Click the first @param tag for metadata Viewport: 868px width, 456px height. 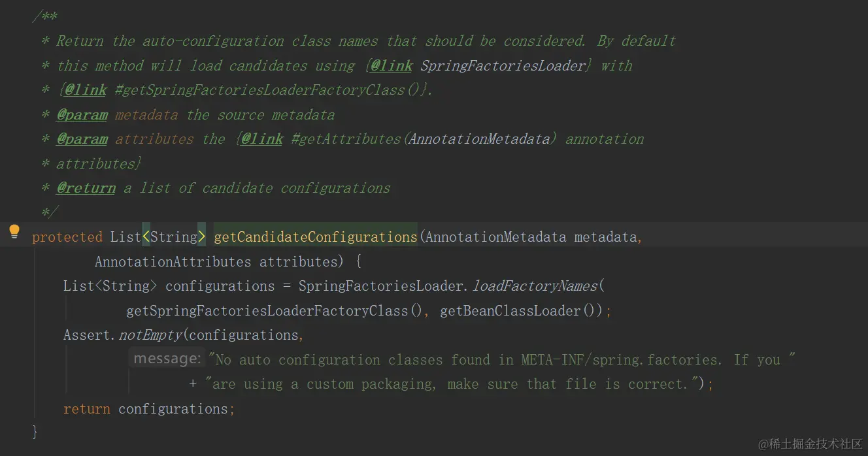click(82, 115)
